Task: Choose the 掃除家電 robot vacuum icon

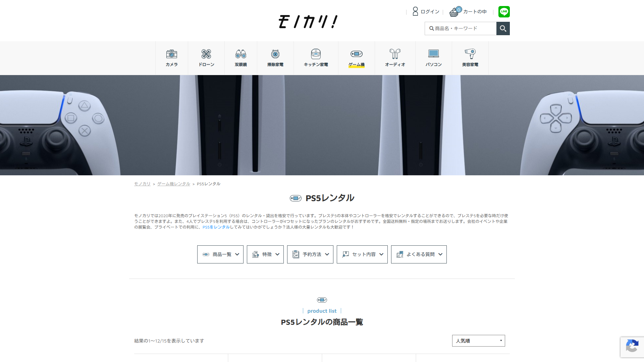Action: tap(275, 54)
